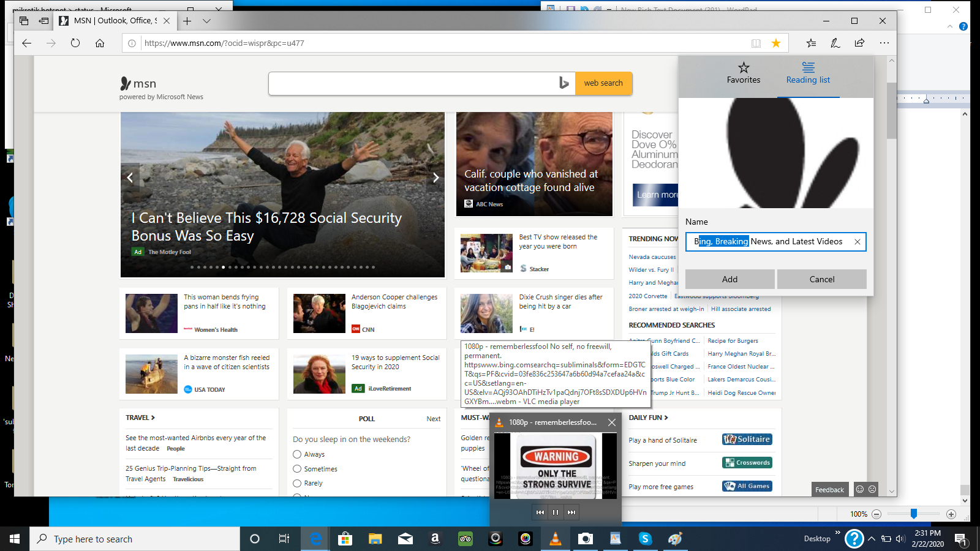Close the VLC preview thumbnail
The height and width of the screenshot is (551, 980).
point(611,422)
